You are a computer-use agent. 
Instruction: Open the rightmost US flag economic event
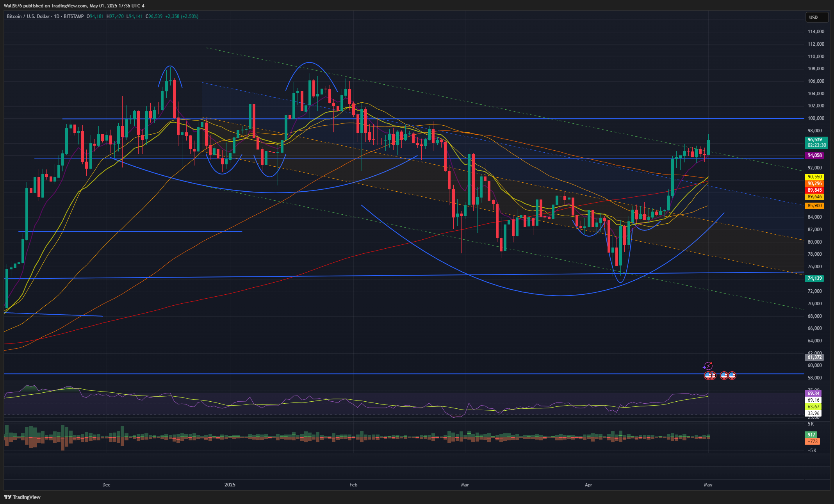click(732, 376)
